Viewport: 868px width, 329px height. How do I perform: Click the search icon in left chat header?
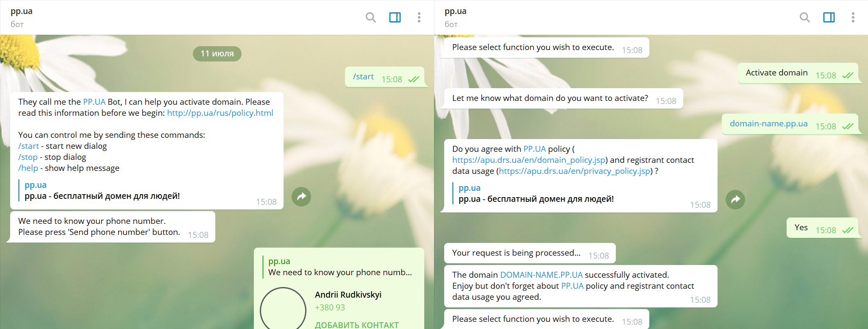click(370, 17)
